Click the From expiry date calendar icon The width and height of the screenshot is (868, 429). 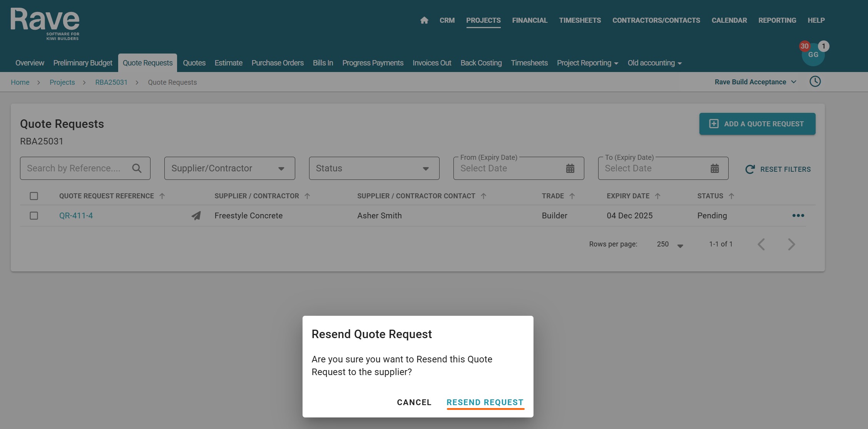tap(570, 168)
